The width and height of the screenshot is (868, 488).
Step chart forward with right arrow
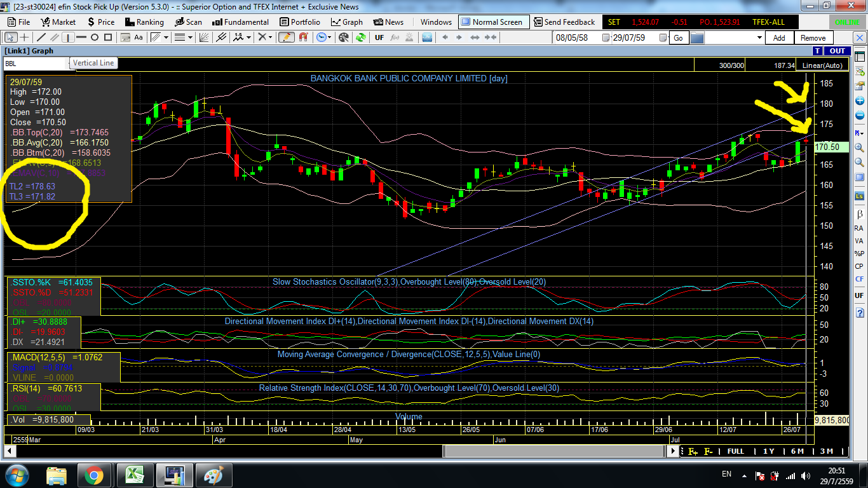[461, 37]
